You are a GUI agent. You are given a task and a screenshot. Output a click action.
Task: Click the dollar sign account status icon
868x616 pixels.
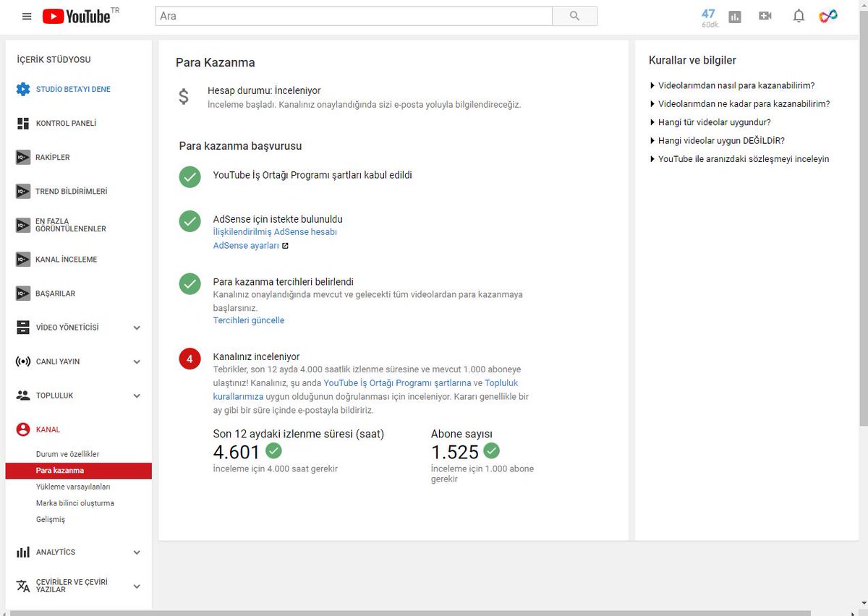point(184,96)
